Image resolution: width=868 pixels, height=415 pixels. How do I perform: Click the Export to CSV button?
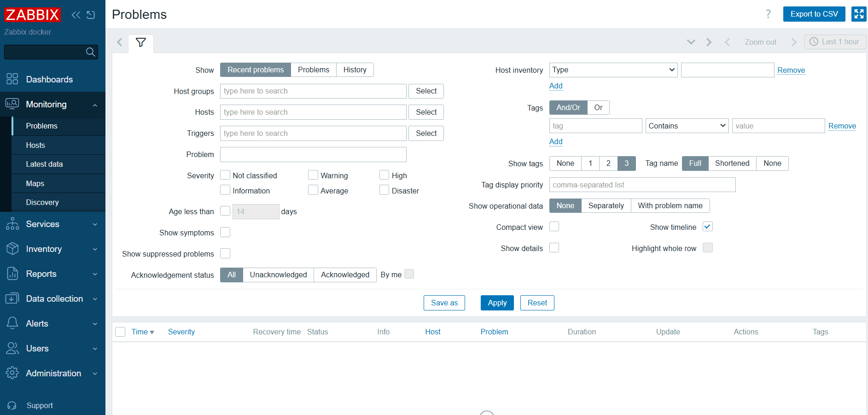tap(814, 14)
